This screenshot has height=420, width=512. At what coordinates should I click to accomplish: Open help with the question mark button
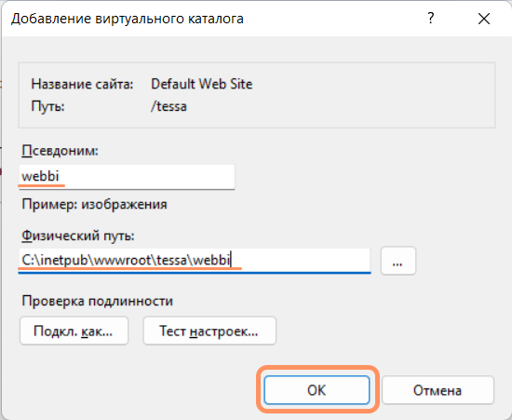(431, 19)
